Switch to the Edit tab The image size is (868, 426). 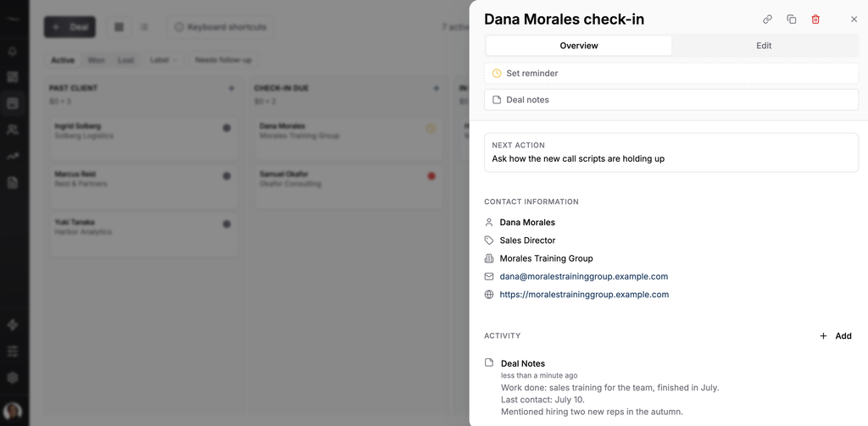[x=764, y=46]
